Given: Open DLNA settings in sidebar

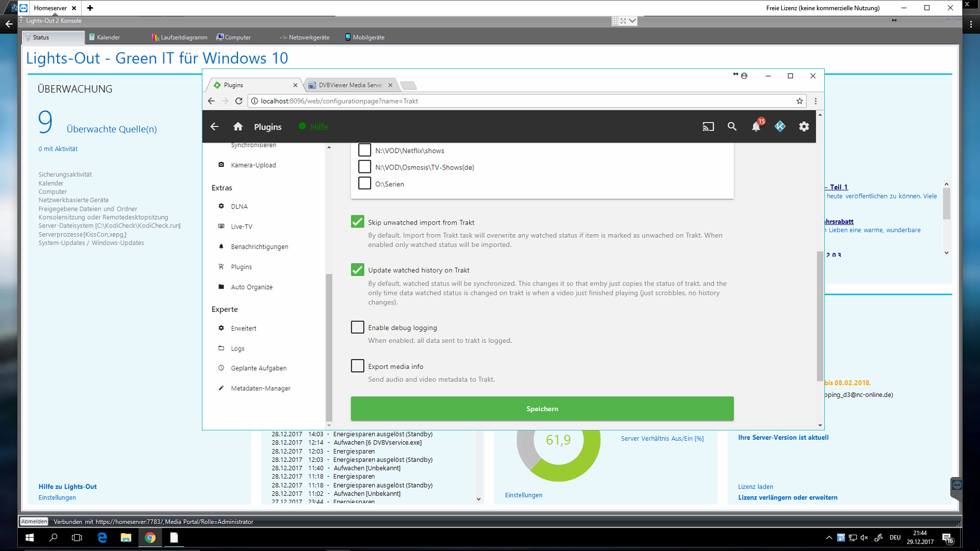Looking at the screenshot, I should tap(239, 206).
